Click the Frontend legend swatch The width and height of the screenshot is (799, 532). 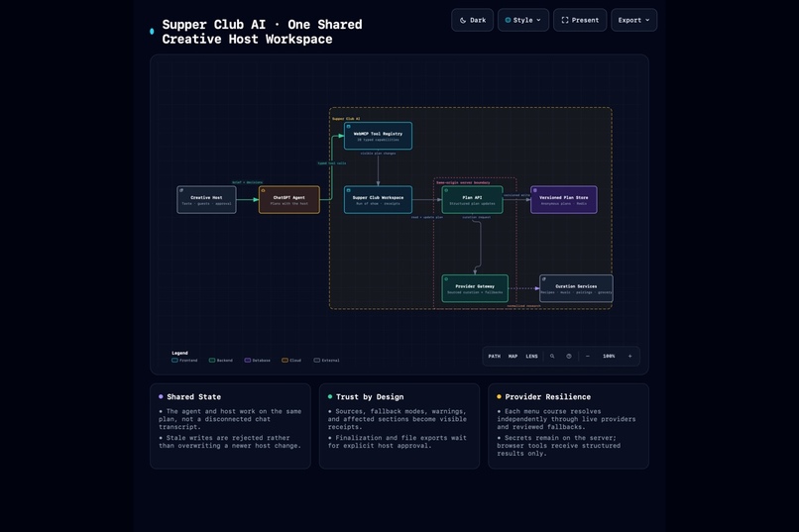pos(174,360)
